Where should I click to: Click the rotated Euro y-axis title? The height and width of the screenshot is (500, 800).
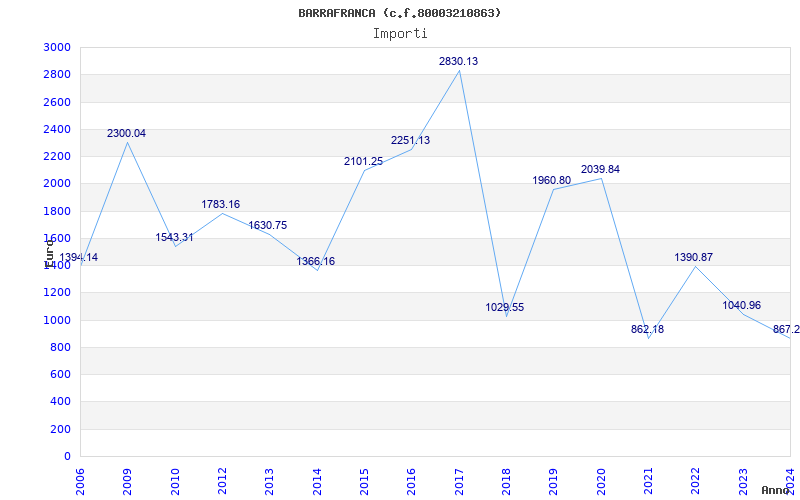pyautogui.click(x=49, y=252)
